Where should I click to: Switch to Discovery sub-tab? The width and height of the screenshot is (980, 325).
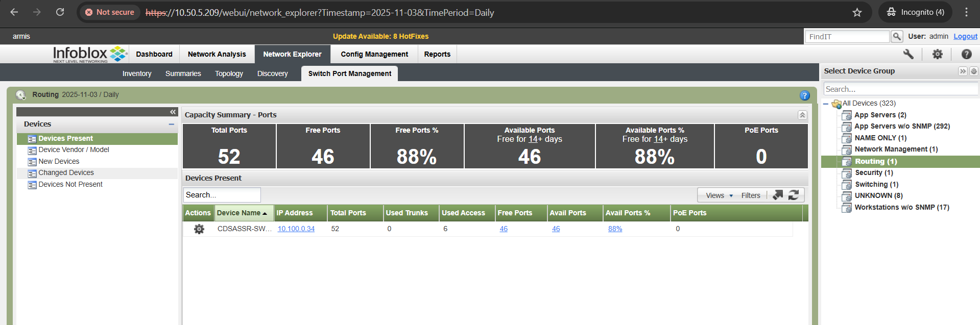tap(273, 73)
